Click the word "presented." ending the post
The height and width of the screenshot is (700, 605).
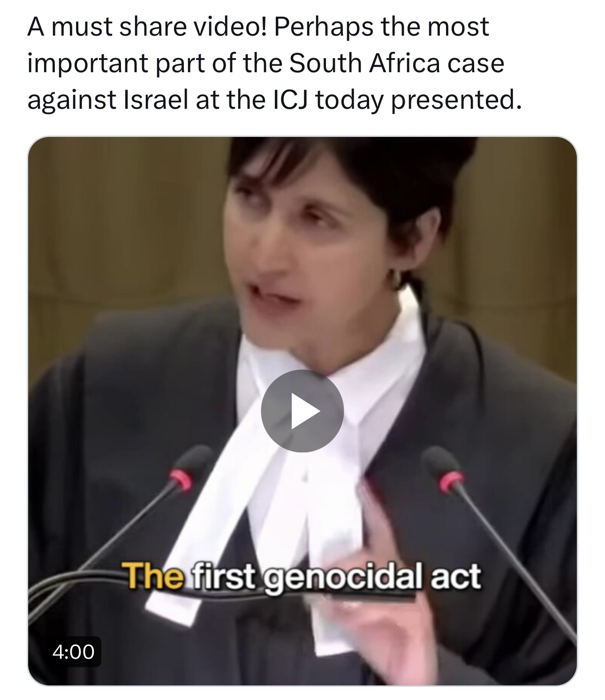(456, 100)
